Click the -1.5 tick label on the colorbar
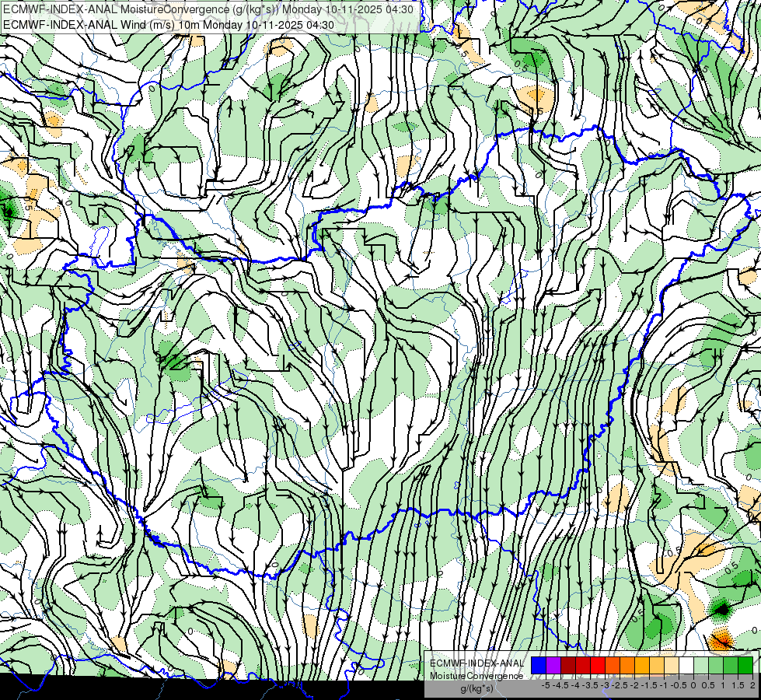The height and width of the screenshot is (700, 761). [649, 685]
